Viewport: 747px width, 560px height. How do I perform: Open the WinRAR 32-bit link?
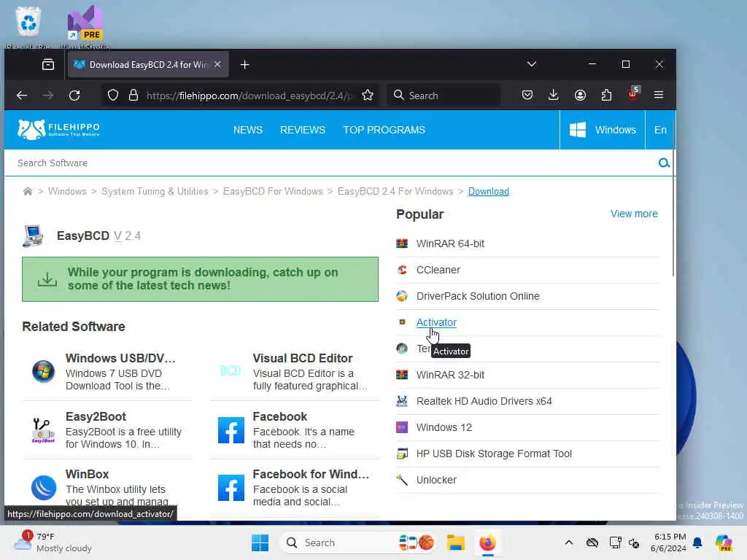click(x=450, y=375)
